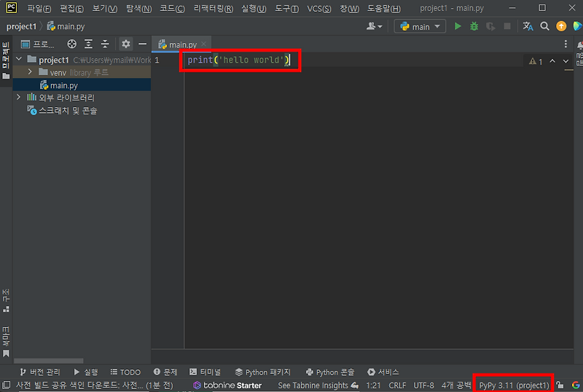Click the PyPy 3.11 interpreter selector
The height and width of the screenshot is (392, 583).
[x=514, y=385]
